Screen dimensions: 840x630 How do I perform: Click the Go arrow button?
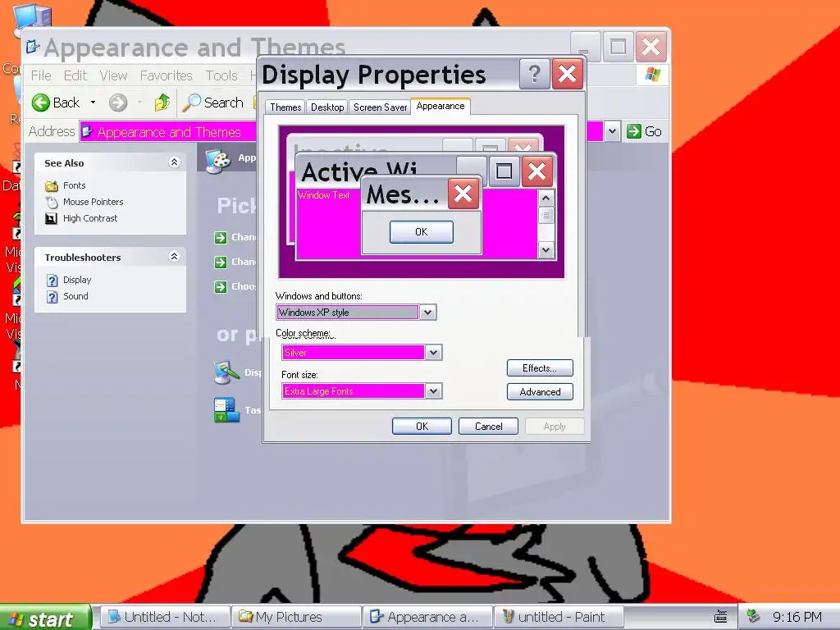click(634, 131)
